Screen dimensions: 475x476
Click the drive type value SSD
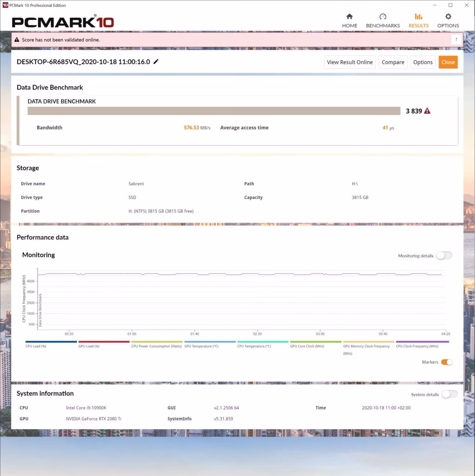(132, 197)
